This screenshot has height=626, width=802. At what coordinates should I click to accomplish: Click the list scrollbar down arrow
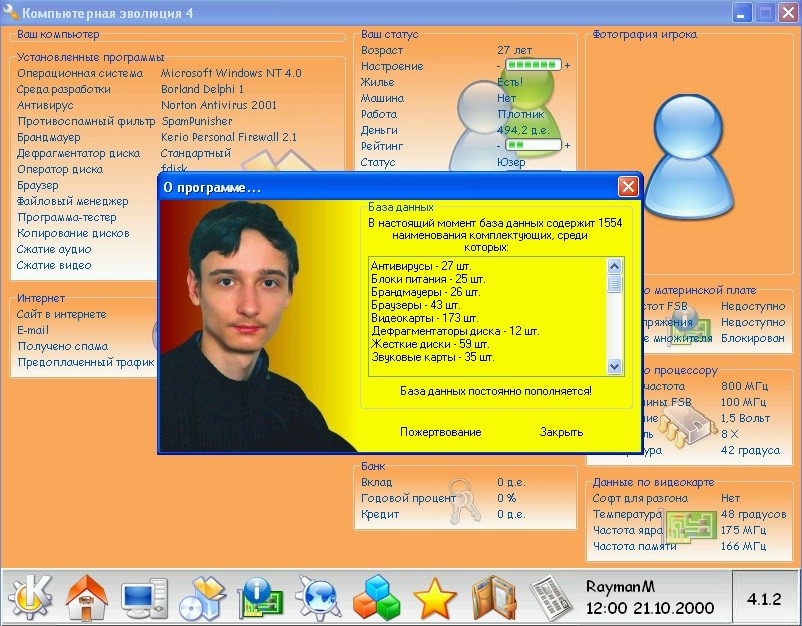click(614, 366)
